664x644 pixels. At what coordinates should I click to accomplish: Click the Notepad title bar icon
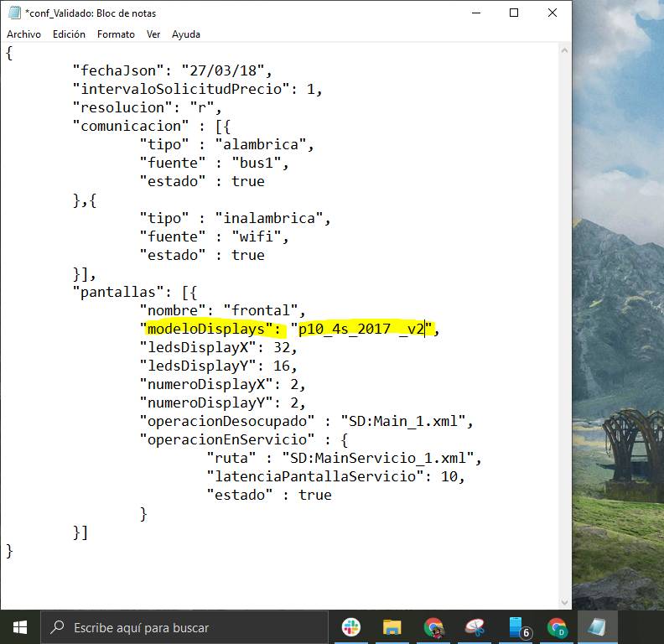(14, 13)
